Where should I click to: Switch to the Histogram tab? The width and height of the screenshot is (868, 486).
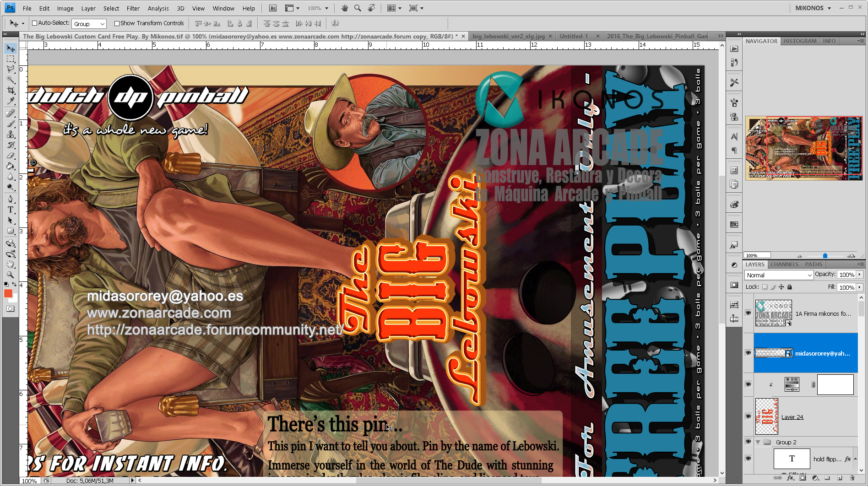800,41
